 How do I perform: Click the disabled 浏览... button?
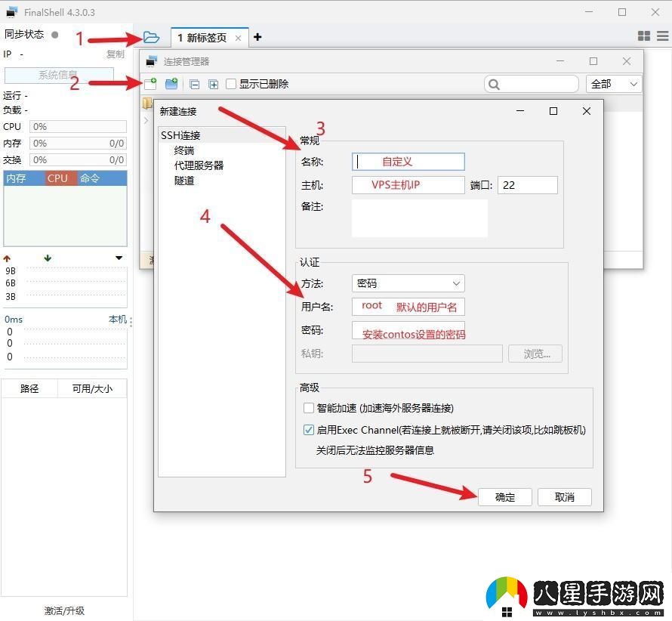click(x=535, y=354)
